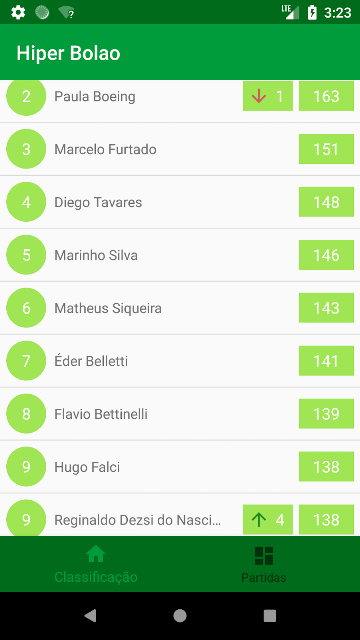360x640 pixels.
Task: Tap the rank 7 circle badge
Action: pyautogui.click(x=26, y=361)
